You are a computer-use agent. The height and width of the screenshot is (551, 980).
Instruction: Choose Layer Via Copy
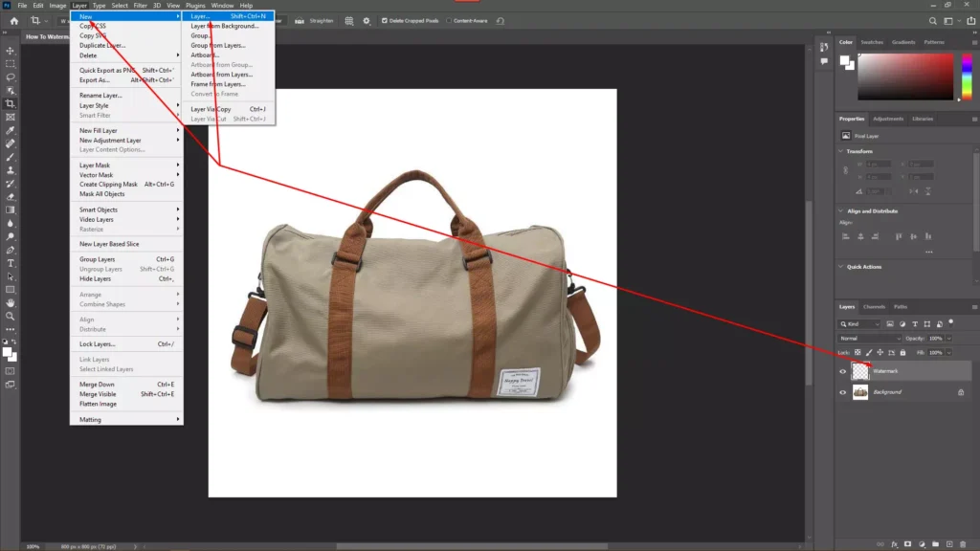point(228,109)
